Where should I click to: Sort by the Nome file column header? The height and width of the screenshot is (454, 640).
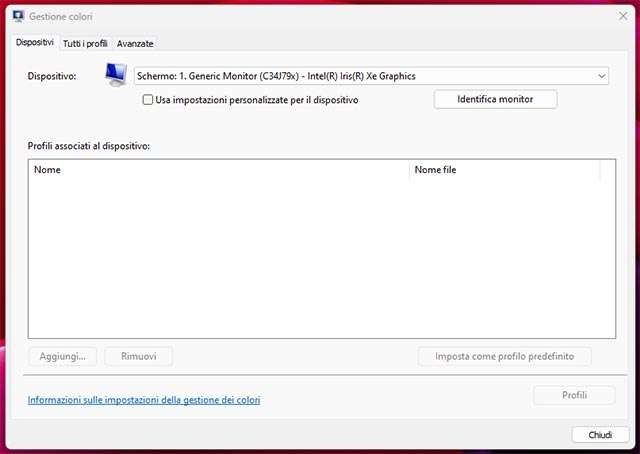point(505,170)
